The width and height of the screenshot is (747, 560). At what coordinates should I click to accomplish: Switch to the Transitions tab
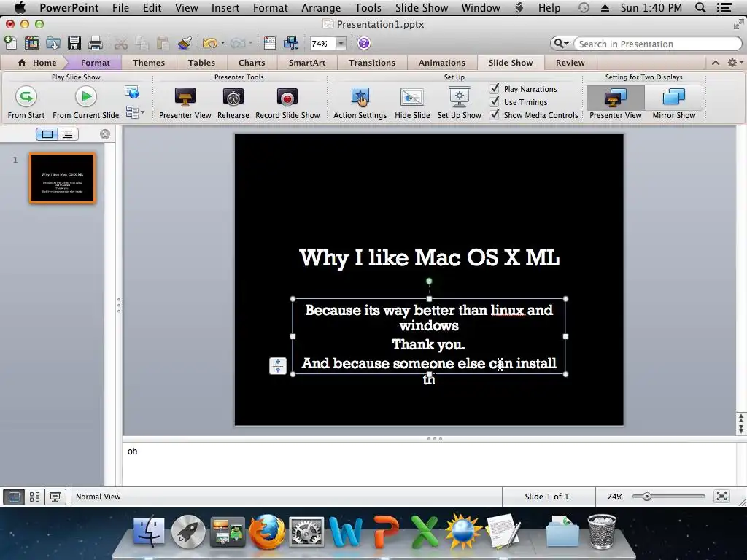coord(371,63)
